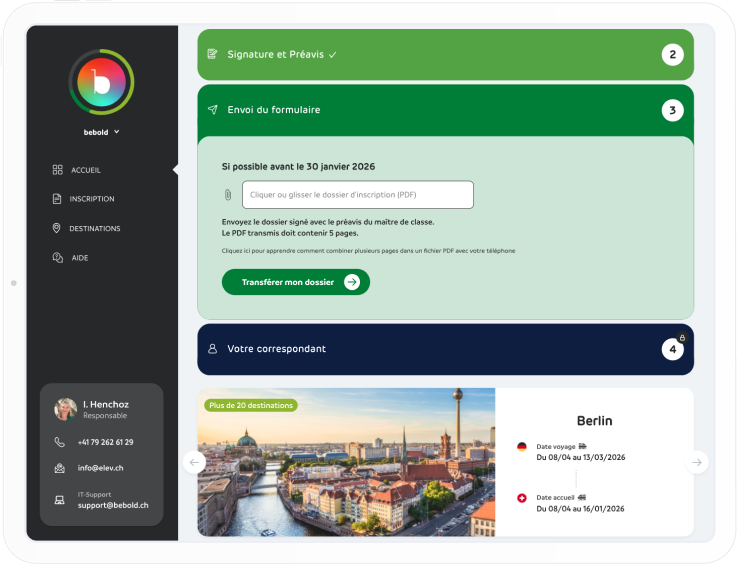Click the Signature et Préavis edit icon
Image resolution: width=737 pixels, height=565 pixels.
pyautogui.click(x=212, y=54)
